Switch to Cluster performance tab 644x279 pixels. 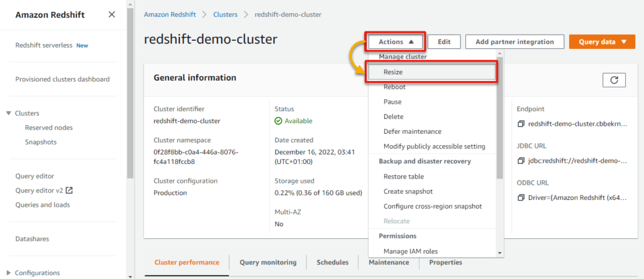187,263
